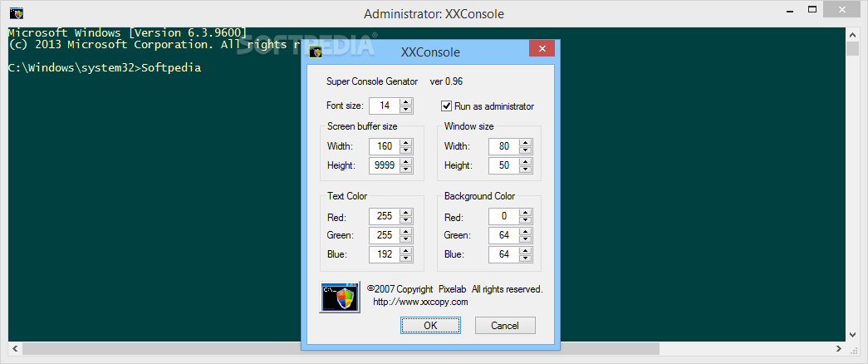Increase Text Color Green value
The width and height of the screenshot is (868, 364).
(407, 232)
